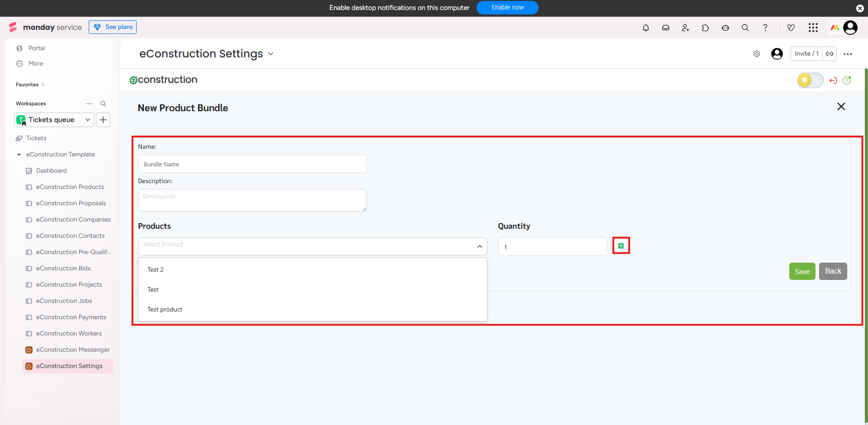
Task: Open the search magnifier in top bar
Action: 745,28
